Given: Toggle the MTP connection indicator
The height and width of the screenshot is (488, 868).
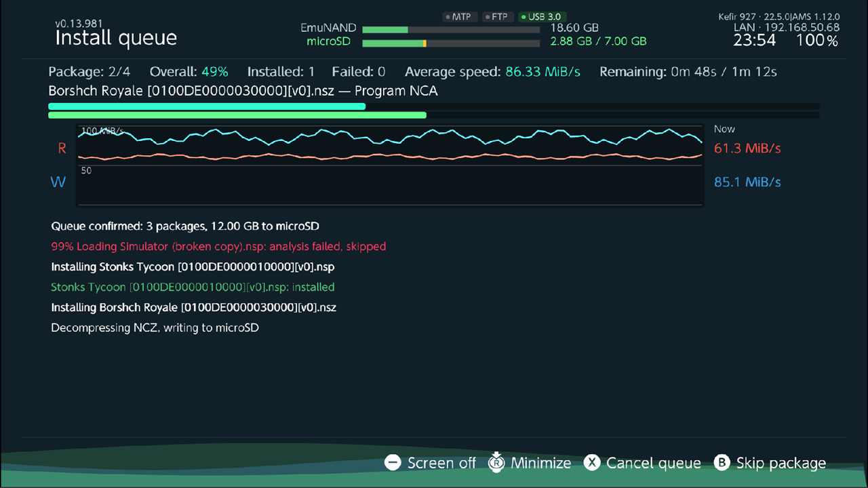Looking at the screenshot, I should (460, 17).
